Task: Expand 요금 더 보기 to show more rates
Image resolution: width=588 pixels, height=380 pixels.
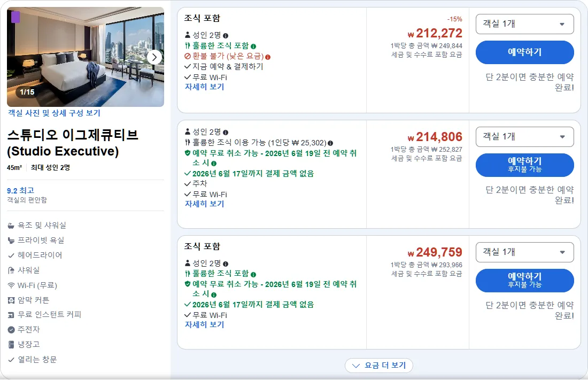Action: point(379,366)
